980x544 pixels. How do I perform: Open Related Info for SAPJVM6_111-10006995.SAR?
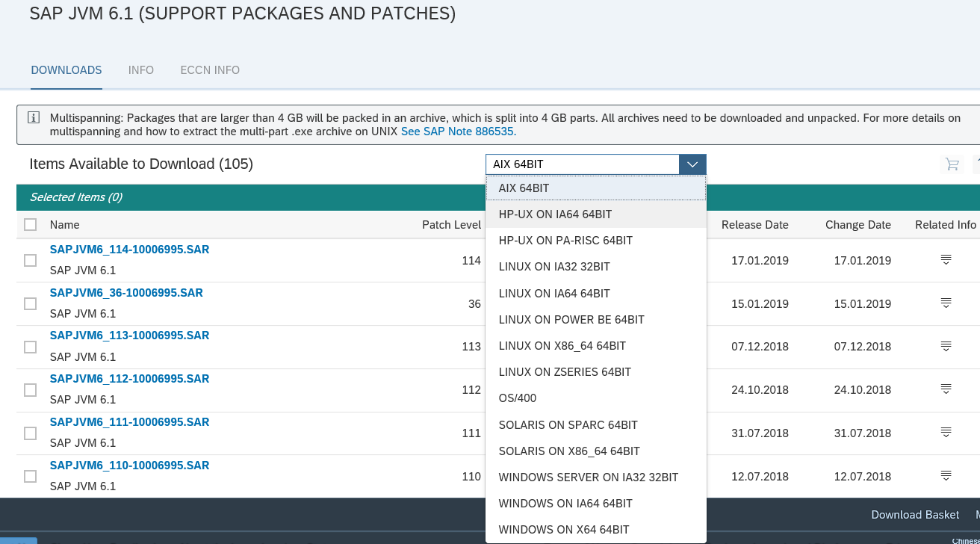coord(946,432)
